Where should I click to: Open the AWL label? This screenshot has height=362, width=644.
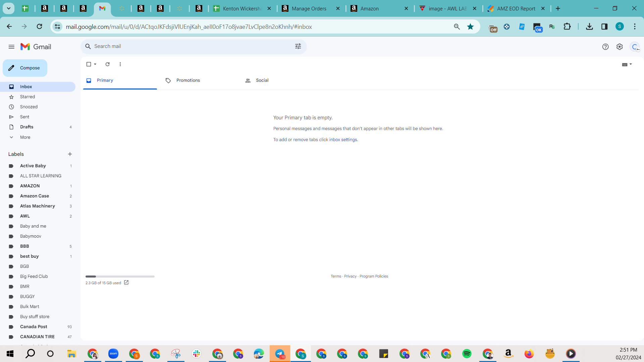click(38, 216)
